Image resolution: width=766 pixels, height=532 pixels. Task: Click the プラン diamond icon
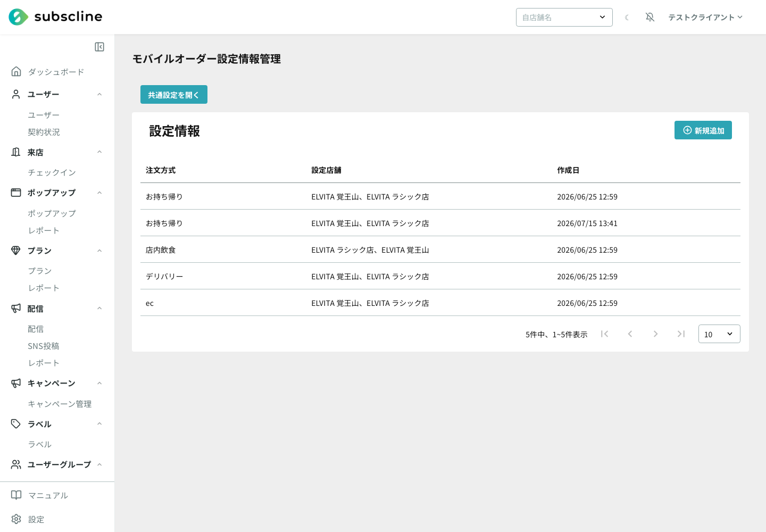tap(16, 251)
